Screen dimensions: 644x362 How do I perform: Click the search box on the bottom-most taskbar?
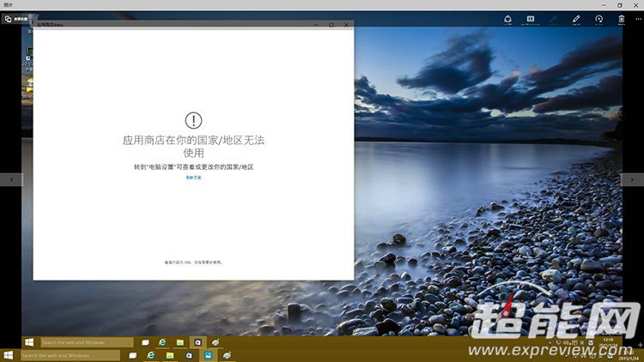pos(69,355)
